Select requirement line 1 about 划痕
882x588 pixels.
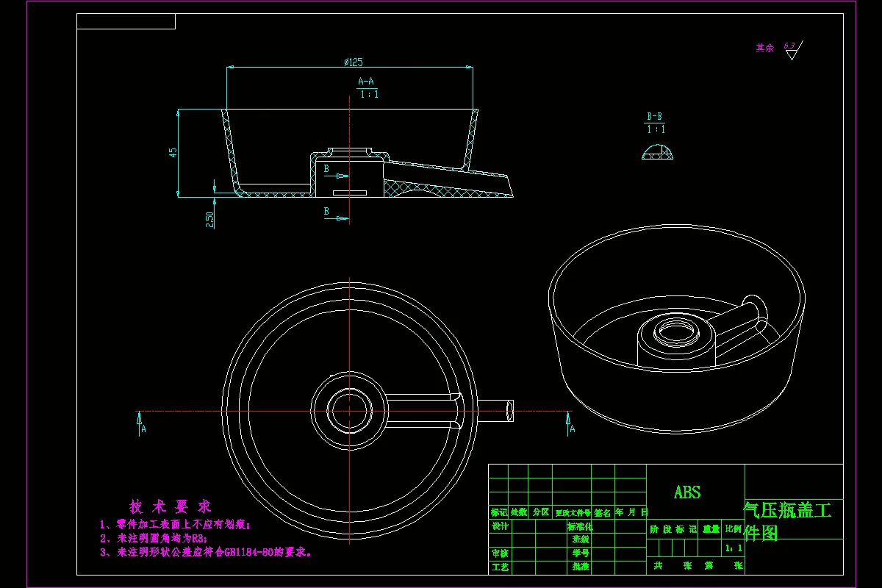pyautogui.click(x=176, y=525)
